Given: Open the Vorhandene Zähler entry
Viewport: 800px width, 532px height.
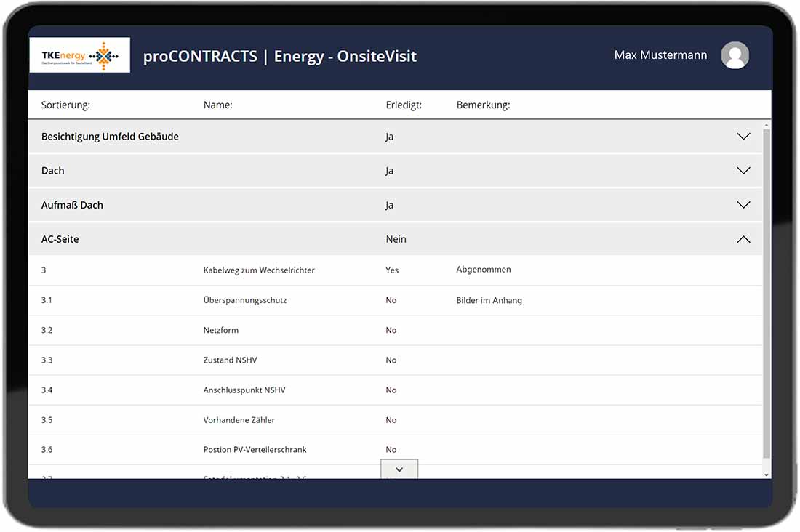Looking at the screenshot, I should coord(239,420).
